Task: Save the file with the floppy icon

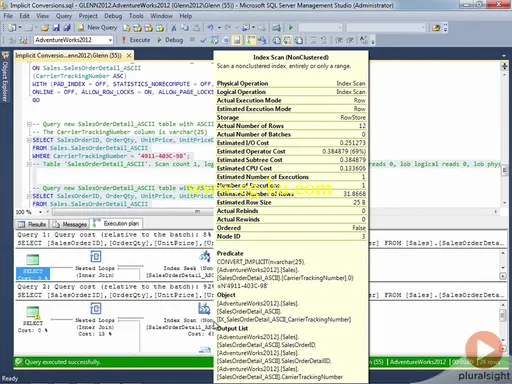Action: click(x=56, y=28)
